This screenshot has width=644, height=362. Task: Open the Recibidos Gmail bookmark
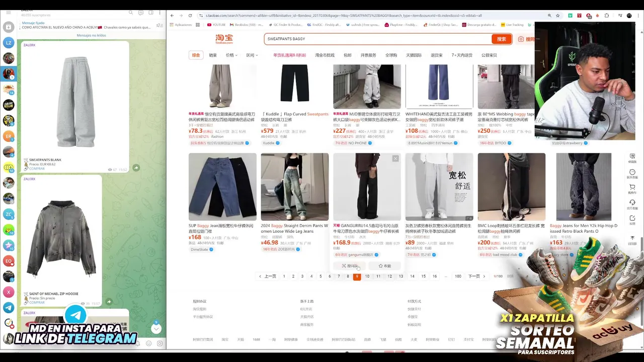[x=247, y=25]
